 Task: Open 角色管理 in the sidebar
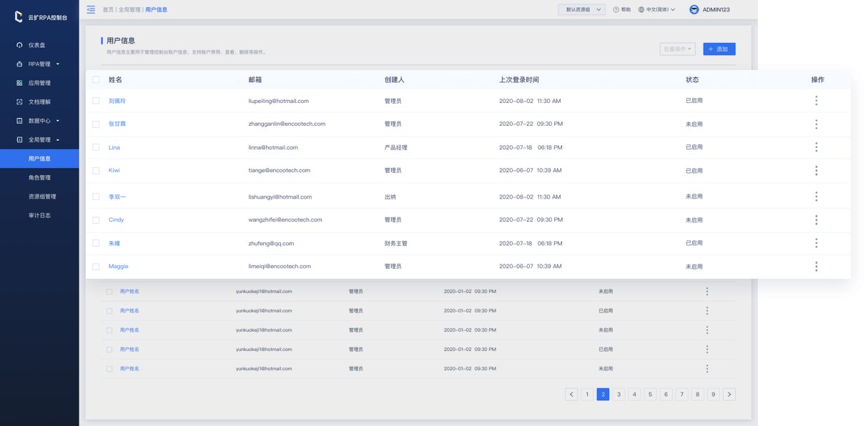[39, 177]
